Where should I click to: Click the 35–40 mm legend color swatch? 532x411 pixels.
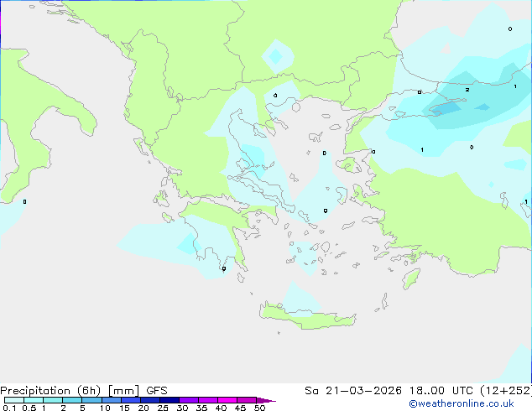tap(208, 400)
